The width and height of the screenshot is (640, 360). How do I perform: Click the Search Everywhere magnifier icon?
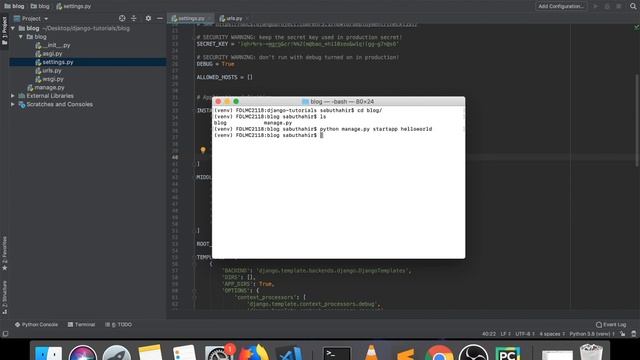633,6
